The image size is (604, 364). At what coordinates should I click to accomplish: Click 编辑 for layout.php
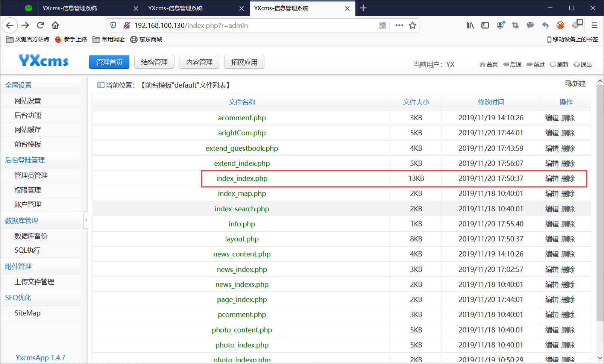(552, 239)
